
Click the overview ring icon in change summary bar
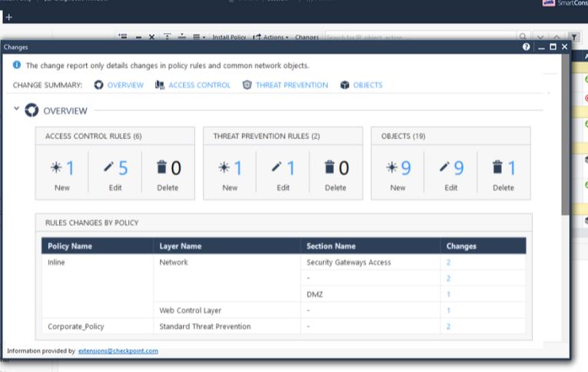coord(98,85)
